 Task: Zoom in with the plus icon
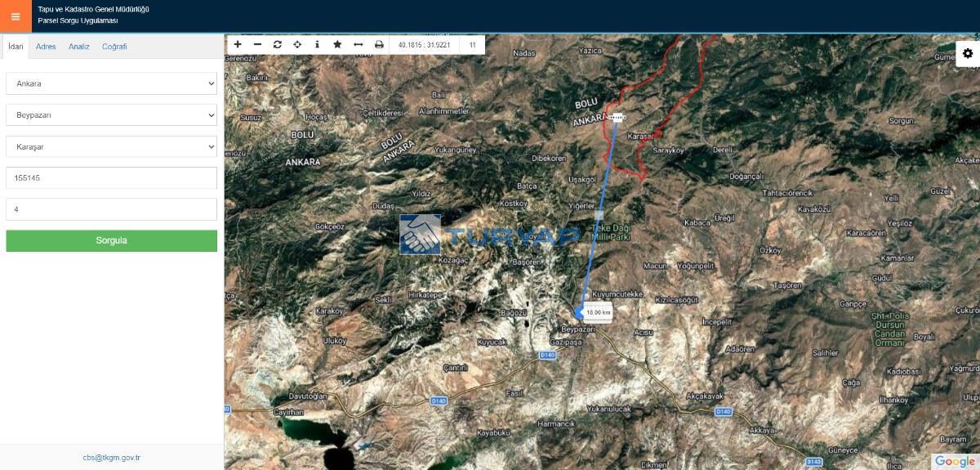click(238, 44)
